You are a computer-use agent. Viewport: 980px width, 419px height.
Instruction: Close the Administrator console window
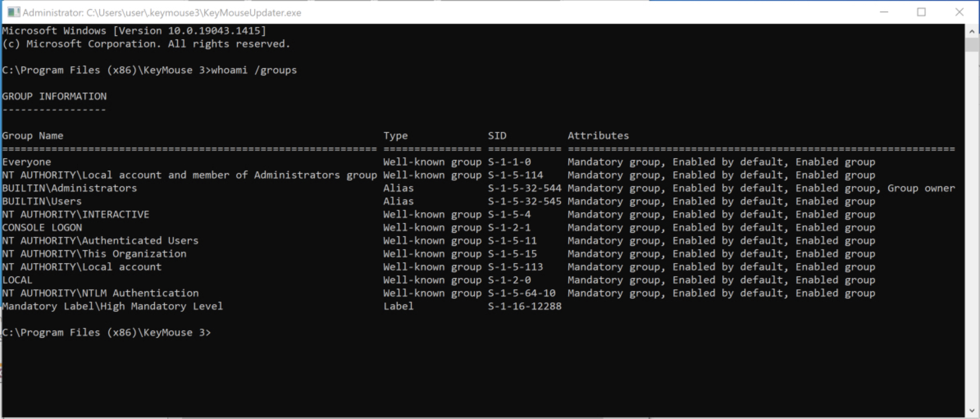tap(959, 12)
